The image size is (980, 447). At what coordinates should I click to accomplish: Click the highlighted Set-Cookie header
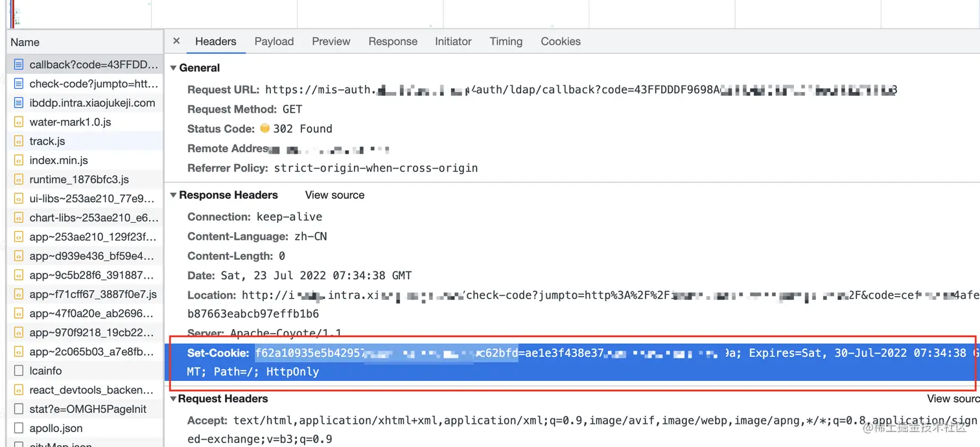(573, 362)
